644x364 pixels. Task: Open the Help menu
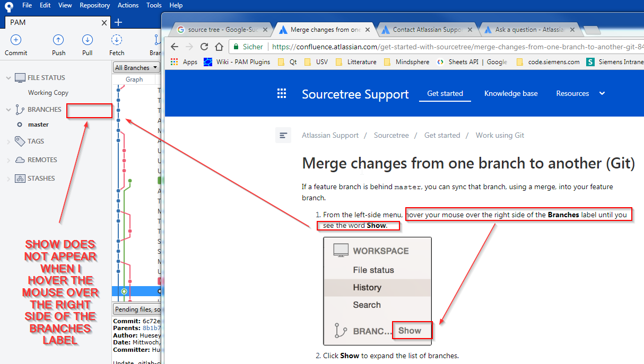tap(176, 5)
